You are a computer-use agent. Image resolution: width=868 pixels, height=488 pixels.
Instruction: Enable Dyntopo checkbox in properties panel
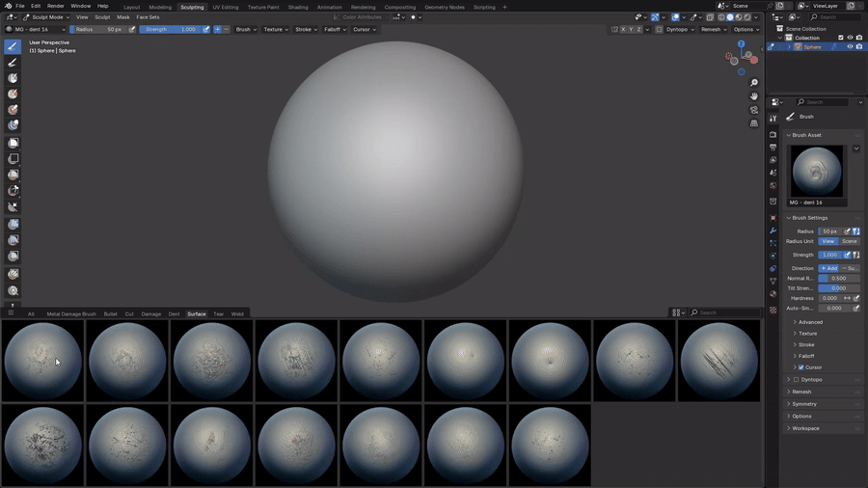[x=796, y=380]
